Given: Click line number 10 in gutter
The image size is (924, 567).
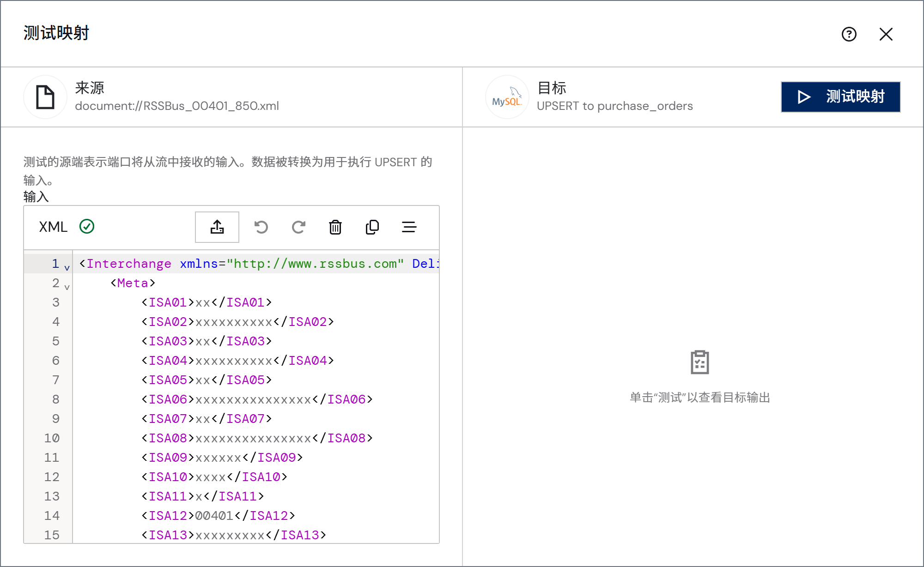Looking at the screenshot, I should click(x=52, y=438).
